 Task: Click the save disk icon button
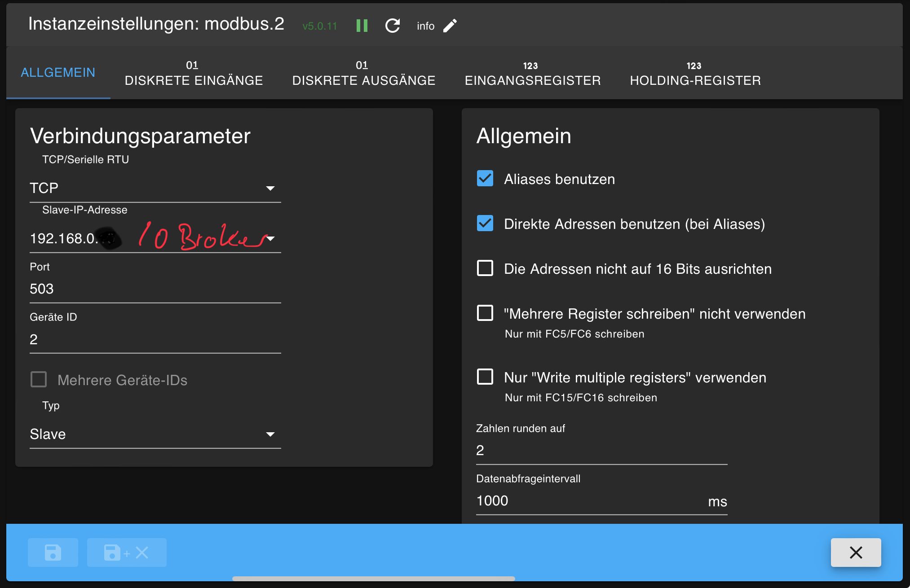click(53, 553)
